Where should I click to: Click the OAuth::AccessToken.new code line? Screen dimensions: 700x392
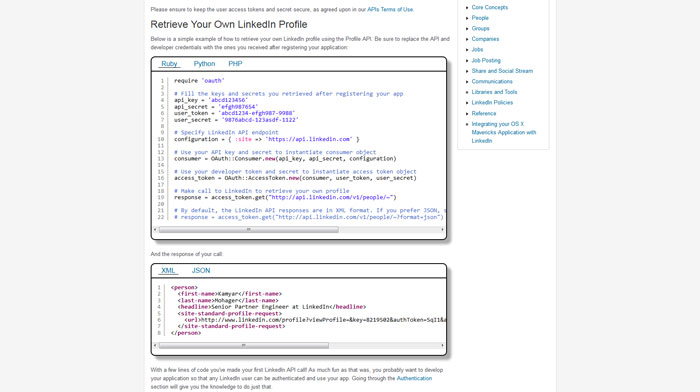click(x=295, y=178)
